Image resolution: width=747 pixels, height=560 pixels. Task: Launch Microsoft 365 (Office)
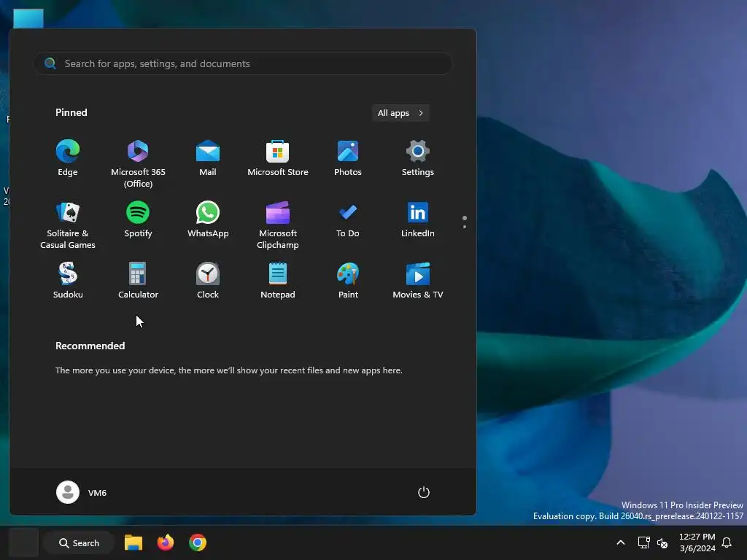click(x=138, y=163)
